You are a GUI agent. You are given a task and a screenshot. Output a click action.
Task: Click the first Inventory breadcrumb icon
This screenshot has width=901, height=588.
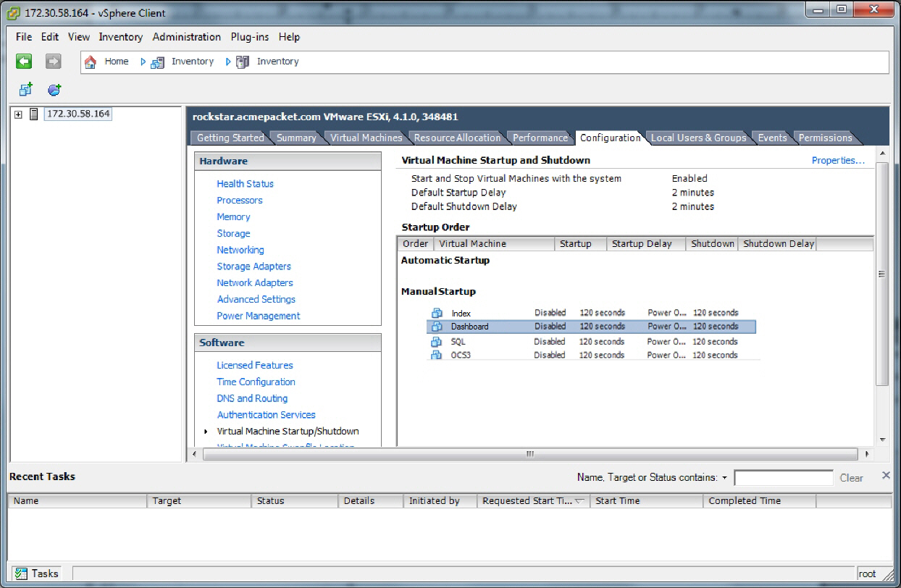pos(157,62)
